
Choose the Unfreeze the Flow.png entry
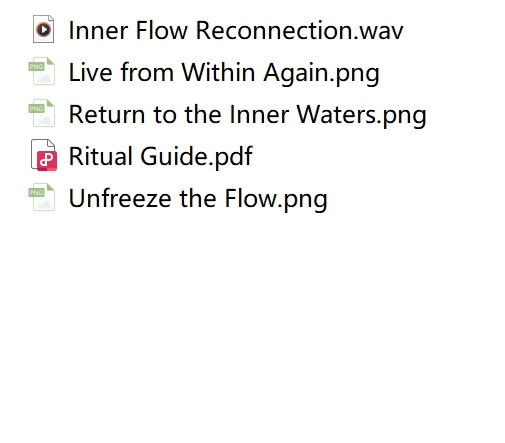click(198, 198)
